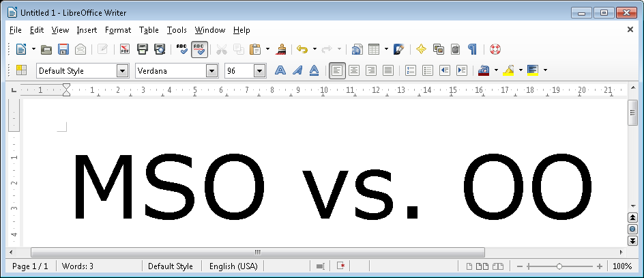The image size is (644, 278).
Task: Apply yellow Highlighting color
Action: tap(508, 70)
